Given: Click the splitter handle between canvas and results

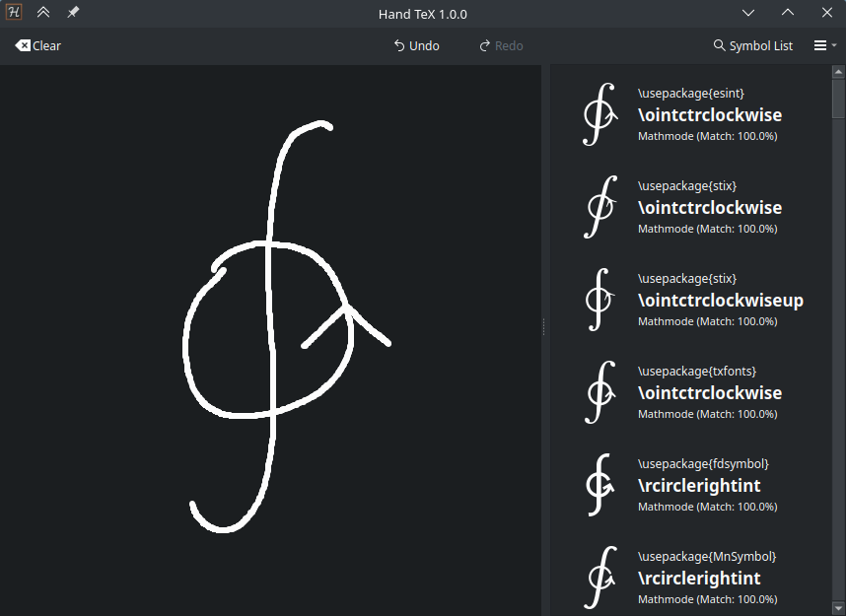Looking at the screenshot, I should [x=544, y=327].
